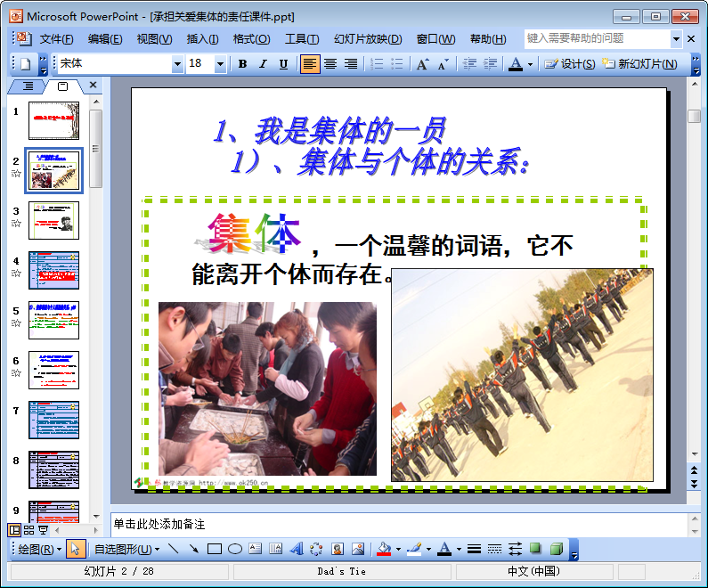
Task: Open the 帮助(H) menu
Action: pos(488,39)
